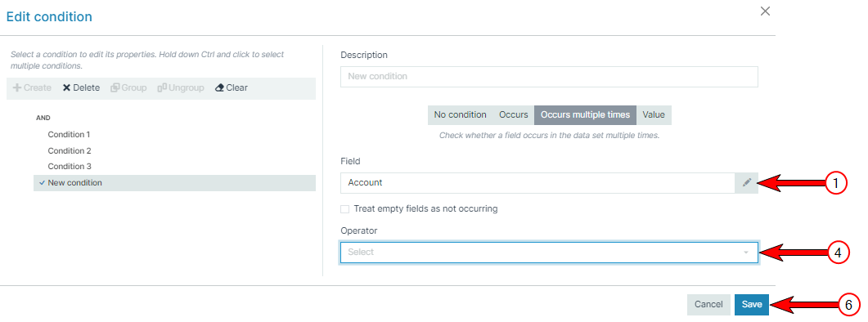
Task: Click the pencil icon beside the Account field
Action: 747,182
